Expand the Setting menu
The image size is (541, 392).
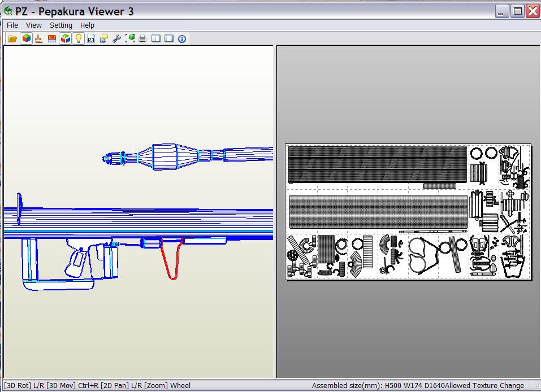coord(61,25)
